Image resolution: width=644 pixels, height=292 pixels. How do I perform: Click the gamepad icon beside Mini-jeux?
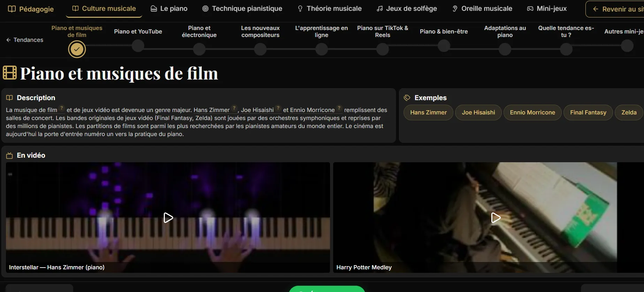click(530, 8)
